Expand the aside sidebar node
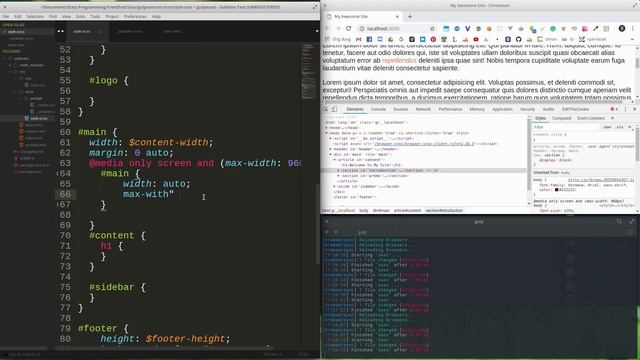 coord(334,186)
